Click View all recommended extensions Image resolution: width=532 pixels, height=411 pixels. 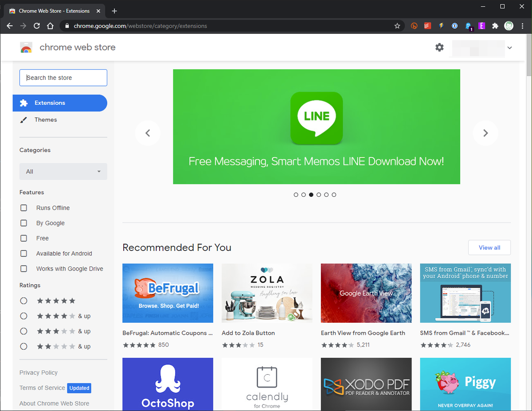[489, 247]
